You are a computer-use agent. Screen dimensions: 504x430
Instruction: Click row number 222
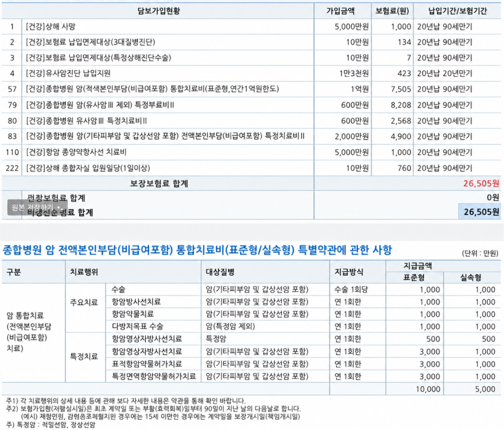pos(12,168)
